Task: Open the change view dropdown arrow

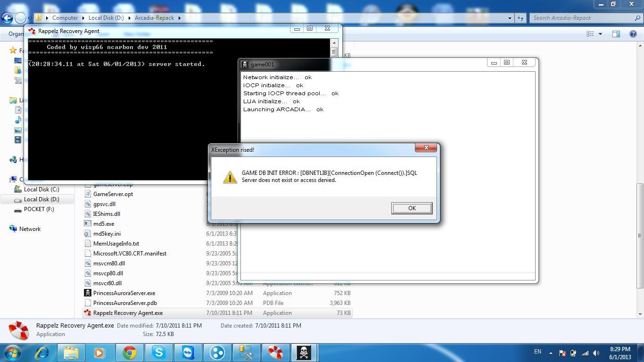Action: (x=600, y=34)
